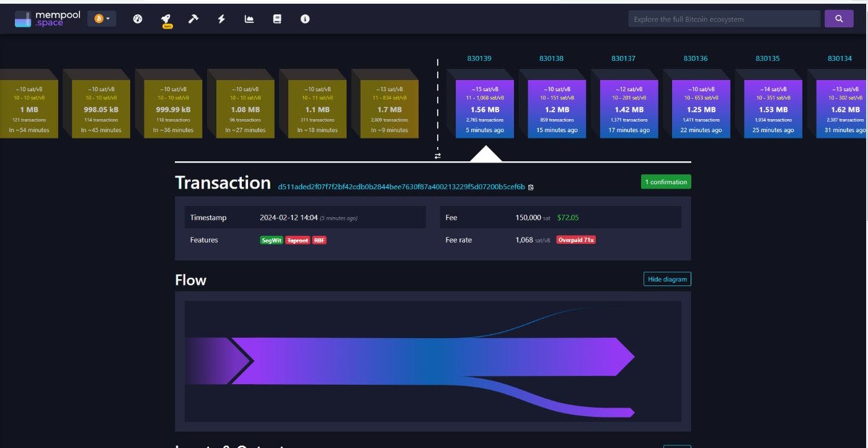The height and width of the screenshot is (448, 868).
Task: Click in the Explore Bitcoin ecosystem search field
Action: pos(724,19)
